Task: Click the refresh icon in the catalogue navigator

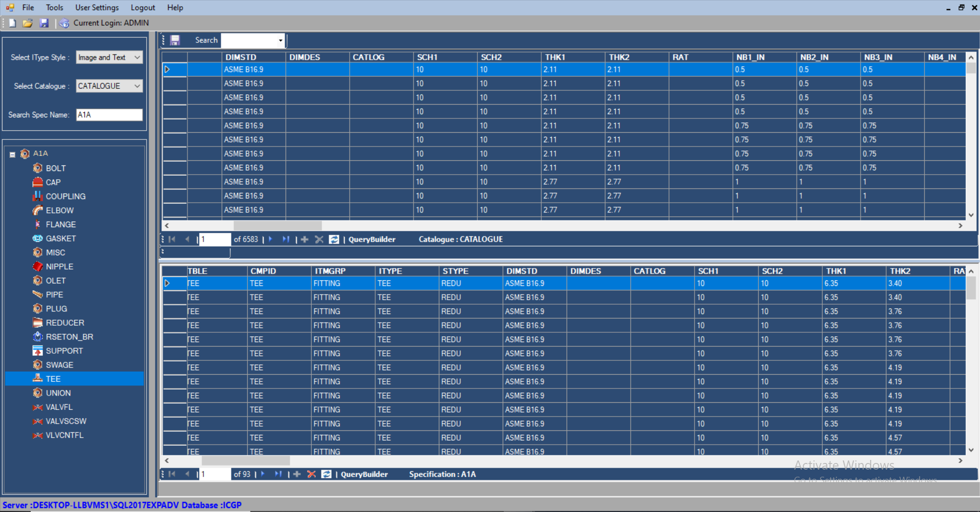Action: (334, 239)
